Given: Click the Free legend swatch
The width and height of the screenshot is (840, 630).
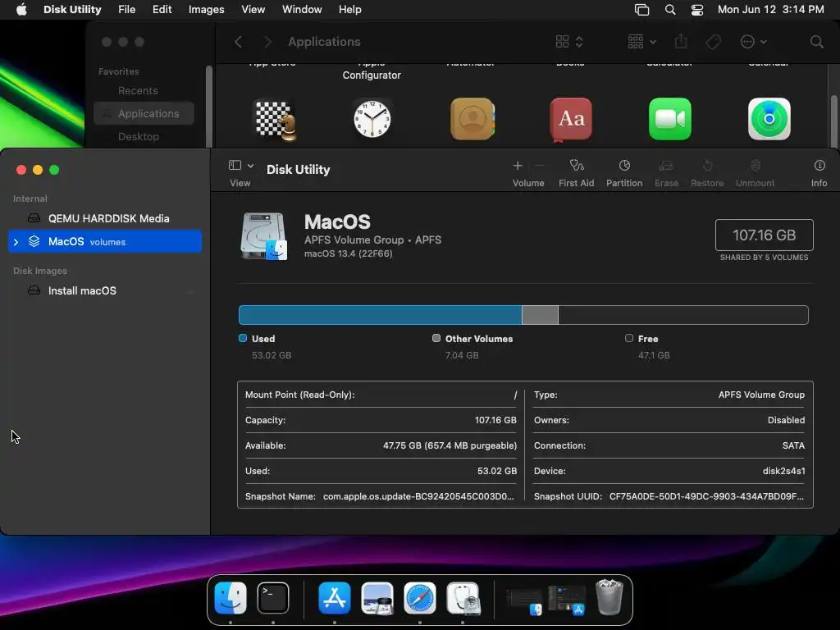Looking at the screenshot, I should [x=629, y=338].
